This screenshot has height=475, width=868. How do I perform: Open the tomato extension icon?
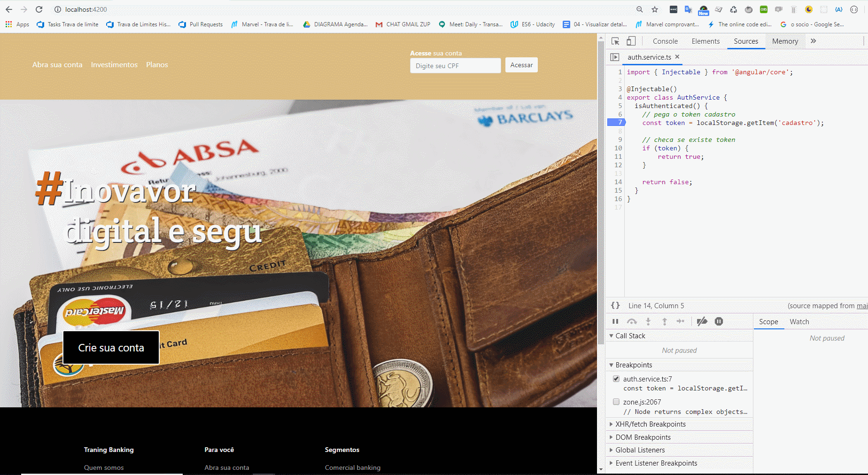coord(749,9)
